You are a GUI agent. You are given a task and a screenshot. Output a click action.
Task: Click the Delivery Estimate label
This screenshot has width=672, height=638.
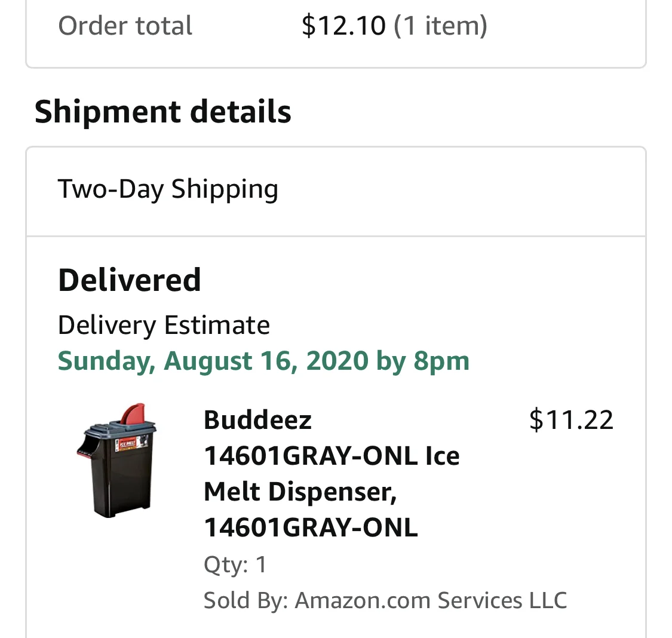pyautogui.click(x=164, y=325)
